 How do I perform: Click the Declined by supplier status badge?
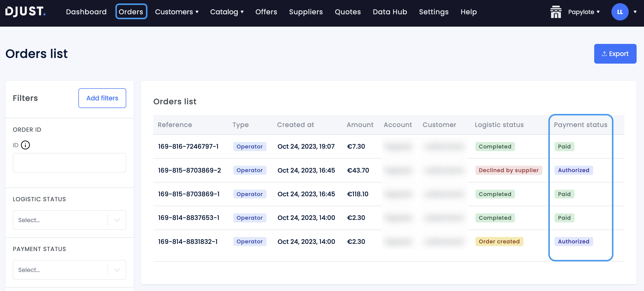coord(508,170)
